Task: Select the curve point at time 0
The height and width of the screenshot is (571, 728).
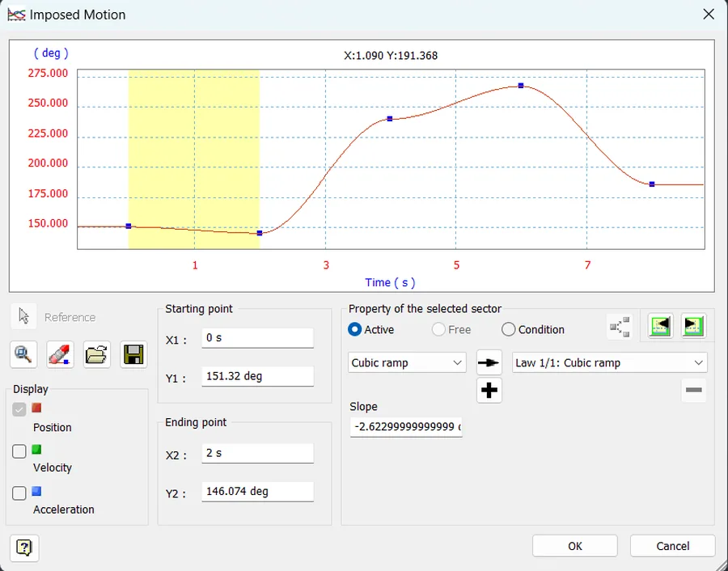Action: tap(129, 226)
